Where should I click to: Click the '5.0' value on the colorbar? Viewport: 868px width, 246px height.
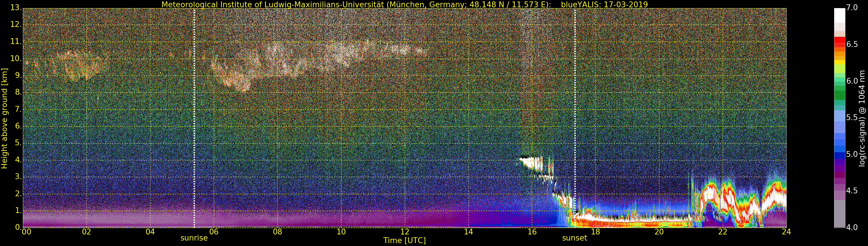tap(852, 154)
